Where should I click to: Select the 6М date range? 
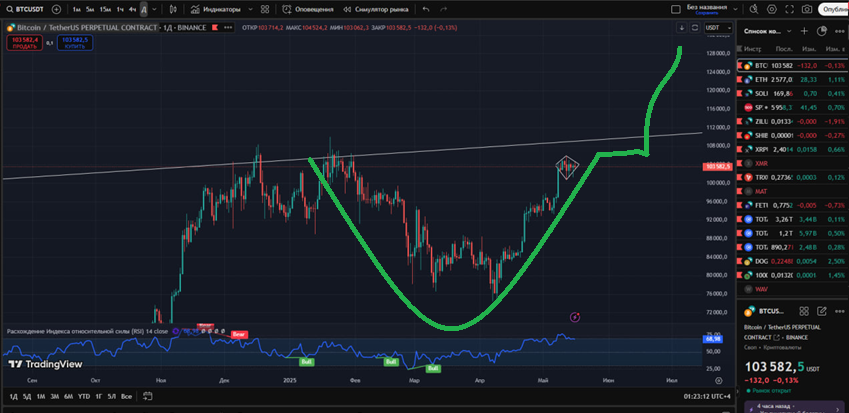[68, 396]
